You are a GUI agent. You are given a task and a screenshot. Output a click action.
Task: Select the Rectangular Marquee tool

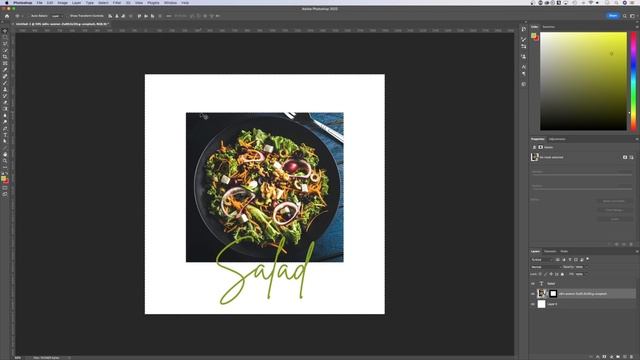[5, 37]
